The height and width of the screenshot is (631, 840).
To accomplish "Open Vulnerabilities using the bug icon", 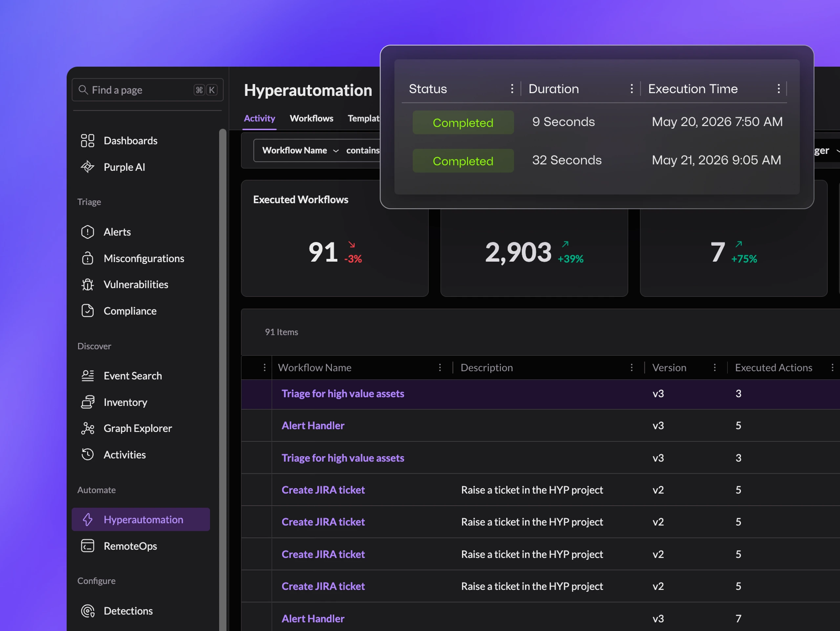I will (x=87, y=285).
